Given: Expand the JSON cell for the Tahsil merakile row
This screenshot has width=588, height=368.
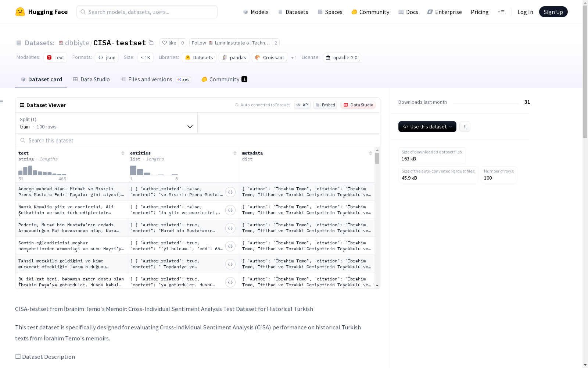Looking at the screenshot, I should click(x=230, y=264).
